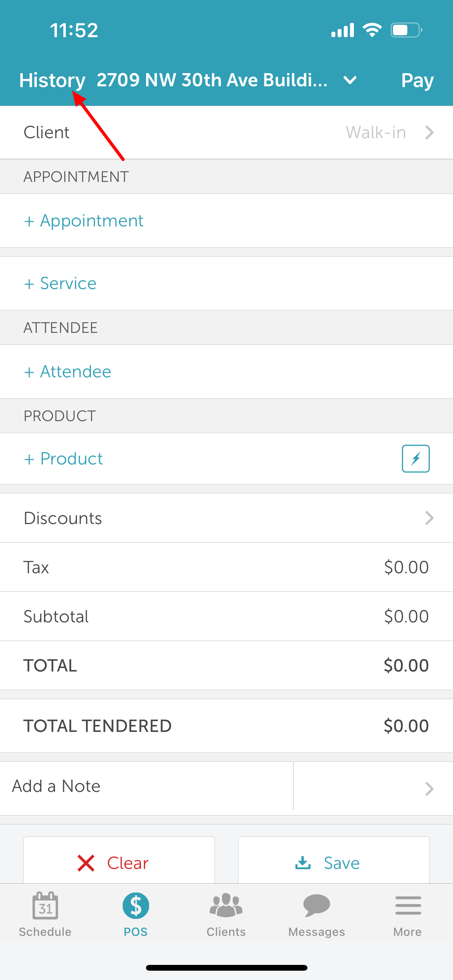Image resolution: width=453 pixels, height=980 pixels.
Task: Add an Attendee
Action: tap(67, 372)
